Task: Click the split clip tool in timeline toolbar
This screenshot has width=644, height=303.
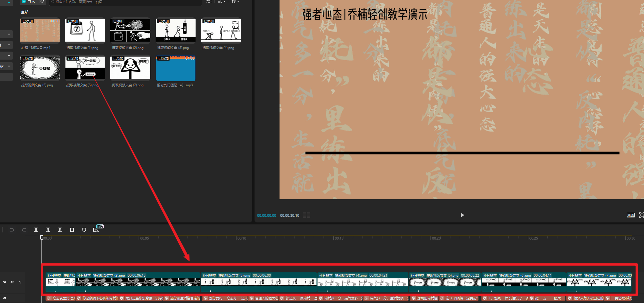Action: tap(36, 230)
